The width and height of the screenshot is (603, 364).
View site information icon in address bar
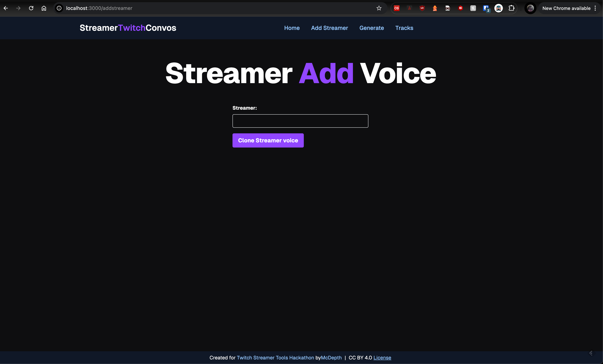pyautogui.click(x=59, y=8)
